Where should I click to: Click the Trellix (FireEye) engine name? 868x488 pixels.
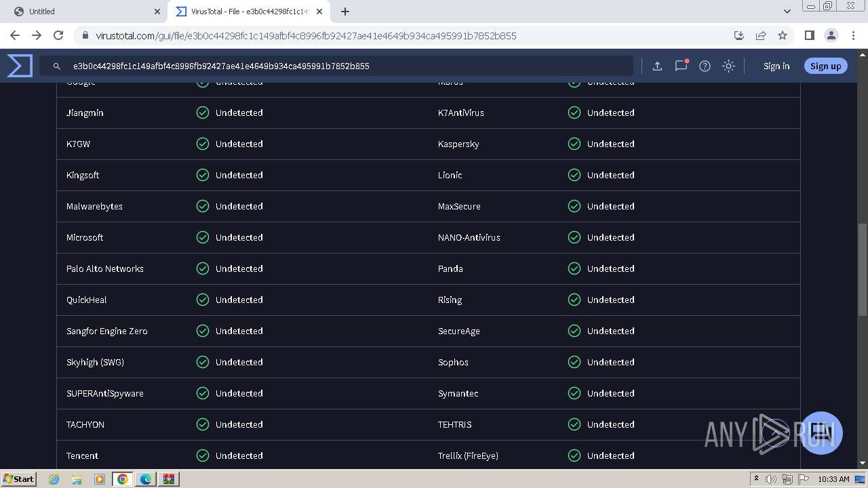pos(468,455)
